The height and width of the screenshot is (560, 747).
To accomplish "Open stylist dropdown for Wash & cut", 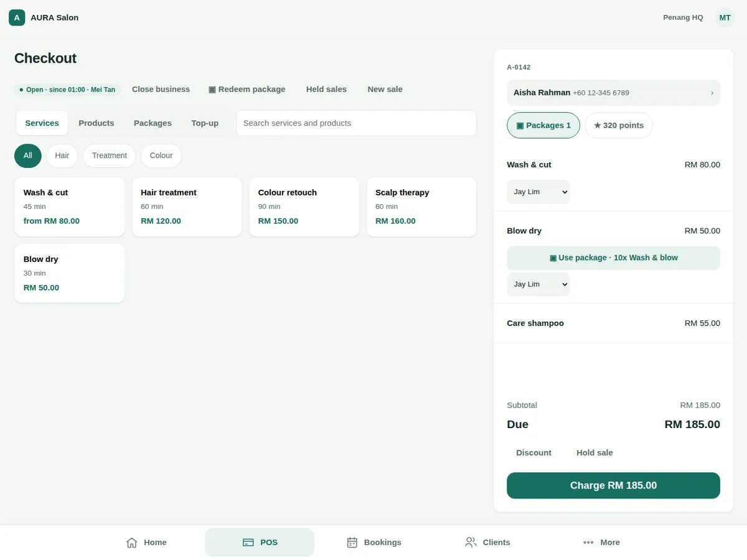I will click(538, 192).
